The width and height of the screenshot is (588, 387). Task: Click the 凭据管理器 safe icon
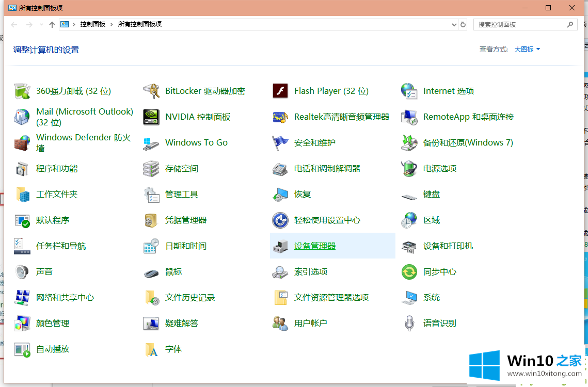point(151,220)
